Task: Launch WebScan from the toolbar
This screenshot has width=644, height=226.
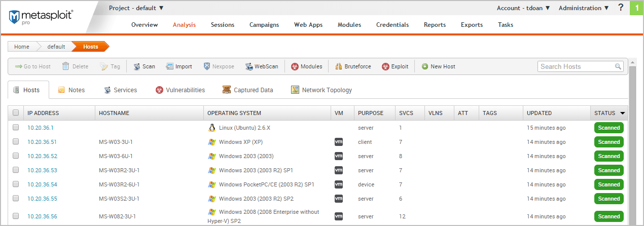Action: [249, 66]
